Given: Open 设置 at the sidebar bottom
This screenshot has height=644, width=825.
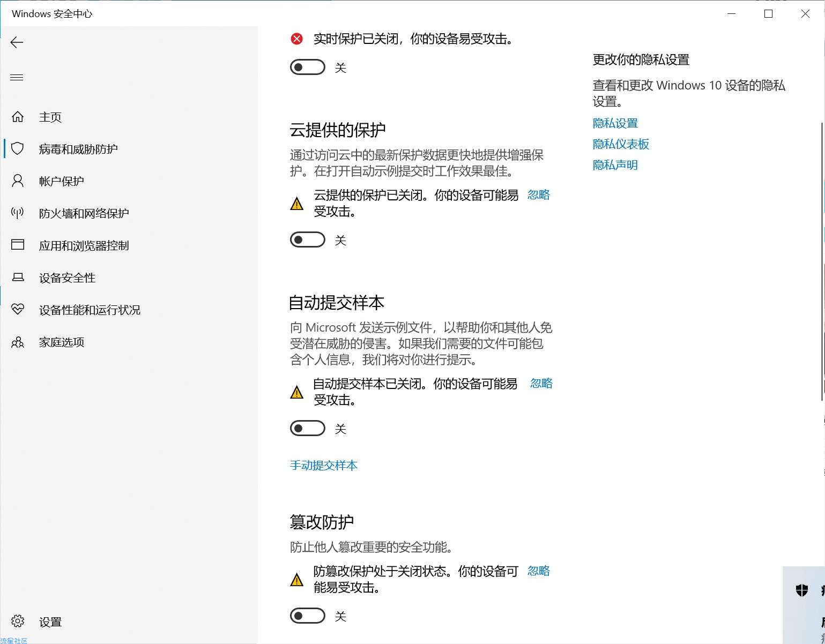Looking at the screenshot, I should click(50, 621).
